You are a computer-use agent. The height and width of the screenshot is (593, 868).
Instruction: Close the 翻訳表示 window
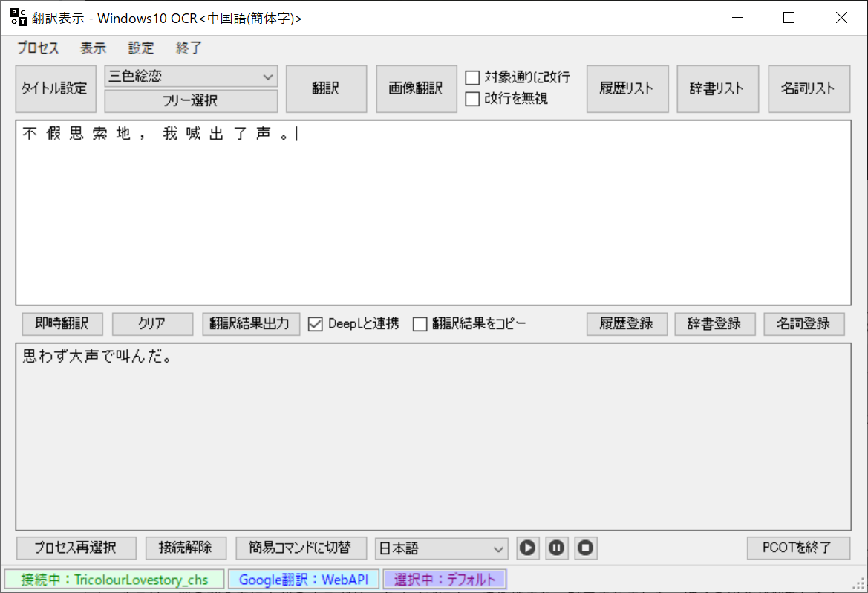pos(841,18)
